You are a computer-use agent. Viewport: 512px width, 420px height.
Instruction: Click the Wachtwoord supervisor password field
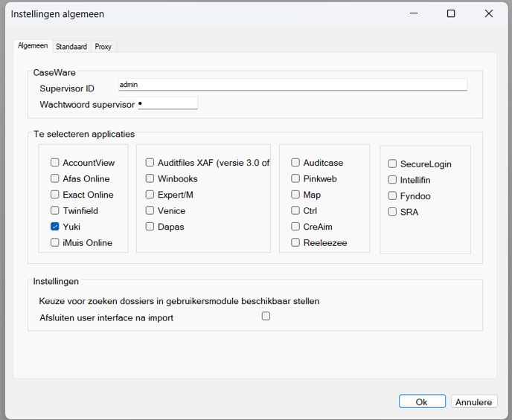pos(167,103)
